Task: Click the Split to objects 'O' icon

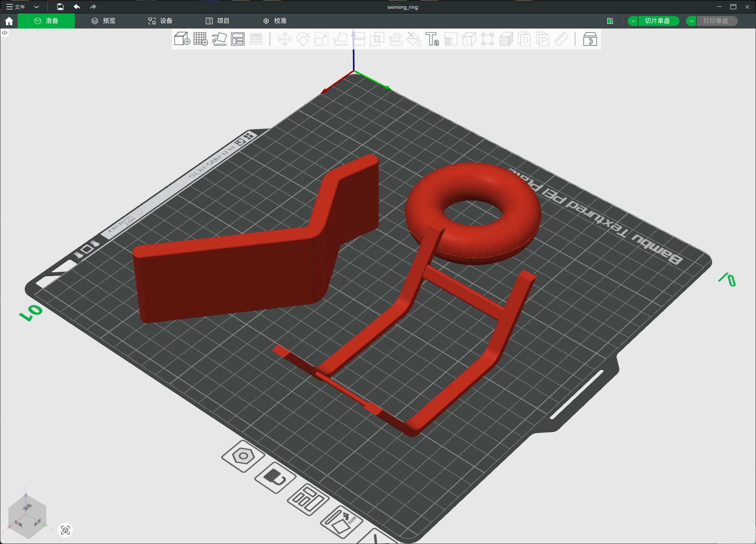Action: click(x=524, y=39)
